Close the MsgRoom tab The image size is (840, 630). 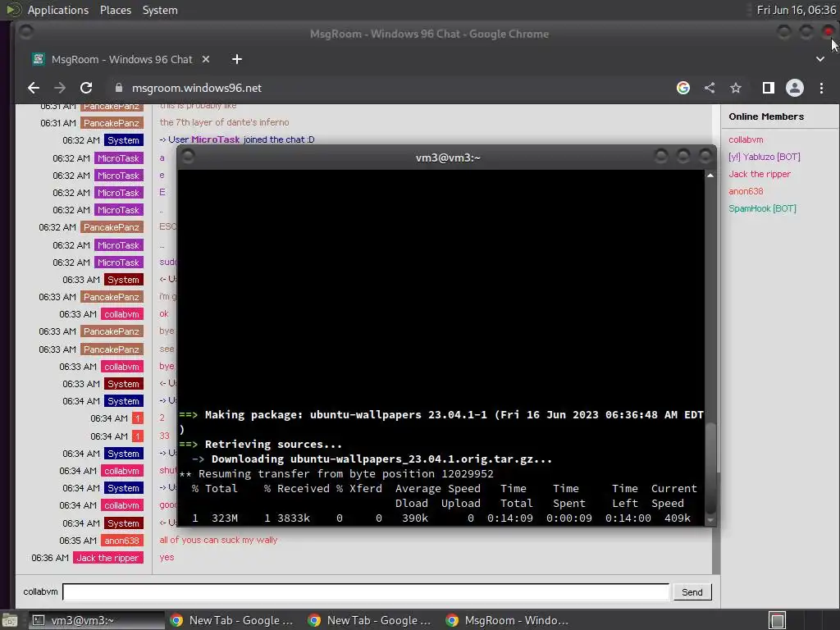[x=206, y=59]
